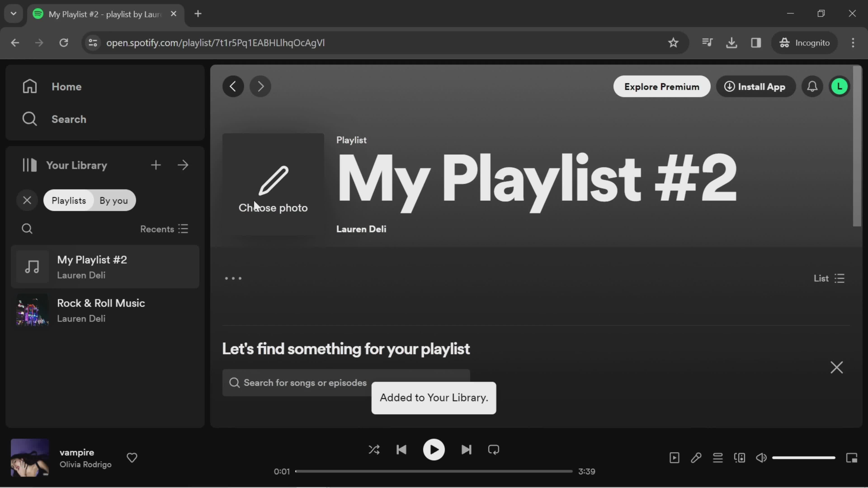Click the connect to device icon

click(740, 457)
